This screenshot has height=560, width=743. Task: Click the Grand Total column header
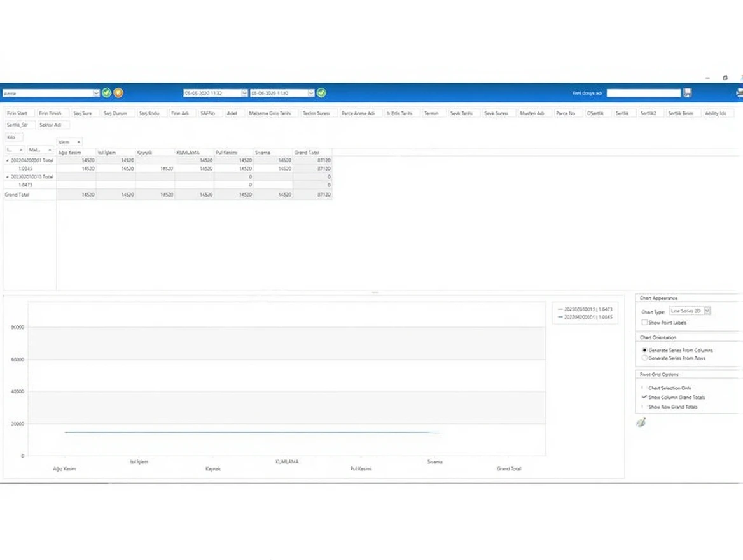click(312, 153)
